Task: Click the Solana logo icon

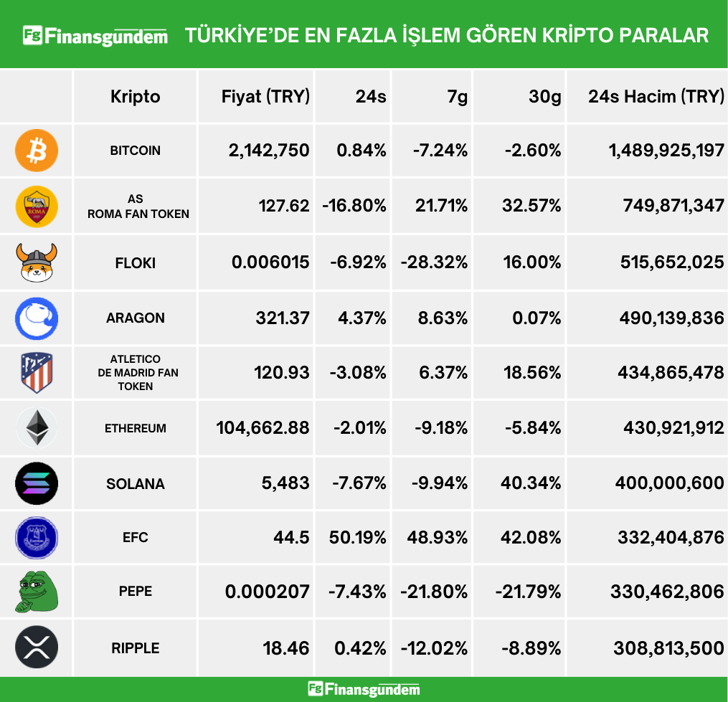Action: click(x=37, y=484)
